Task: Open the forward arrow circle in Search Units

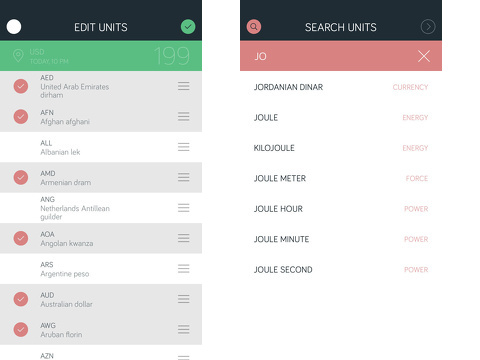Action: tap(428, 27)
